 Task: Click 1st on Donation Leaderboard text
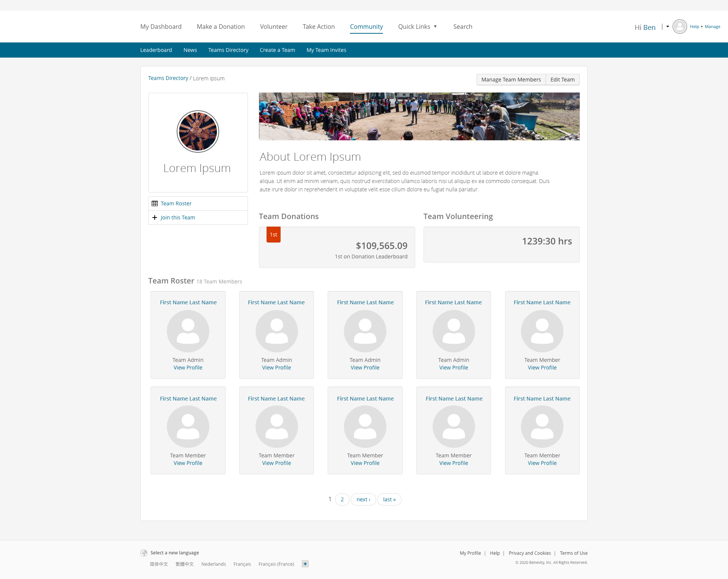[x=371, y=257]
